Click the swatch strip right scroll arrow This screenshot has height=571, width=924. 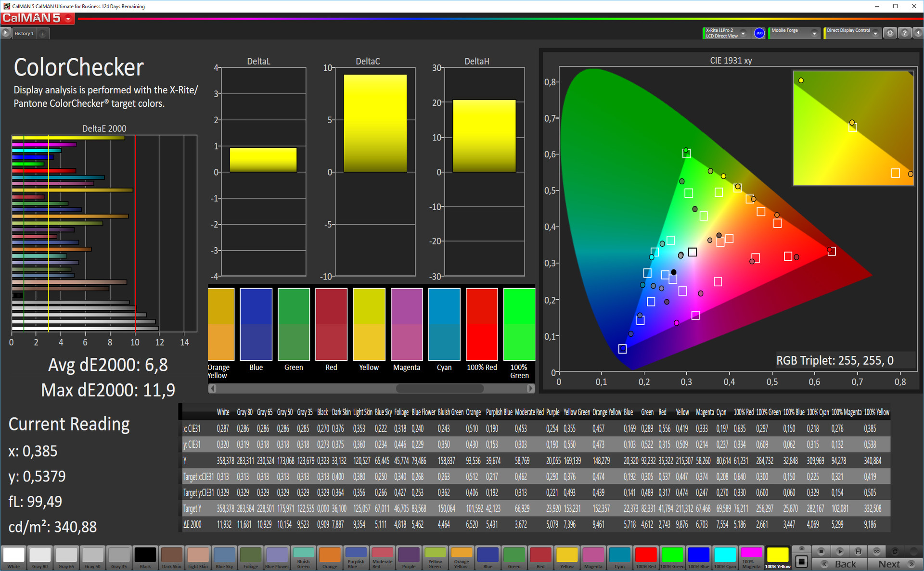(x=530, y=388)
